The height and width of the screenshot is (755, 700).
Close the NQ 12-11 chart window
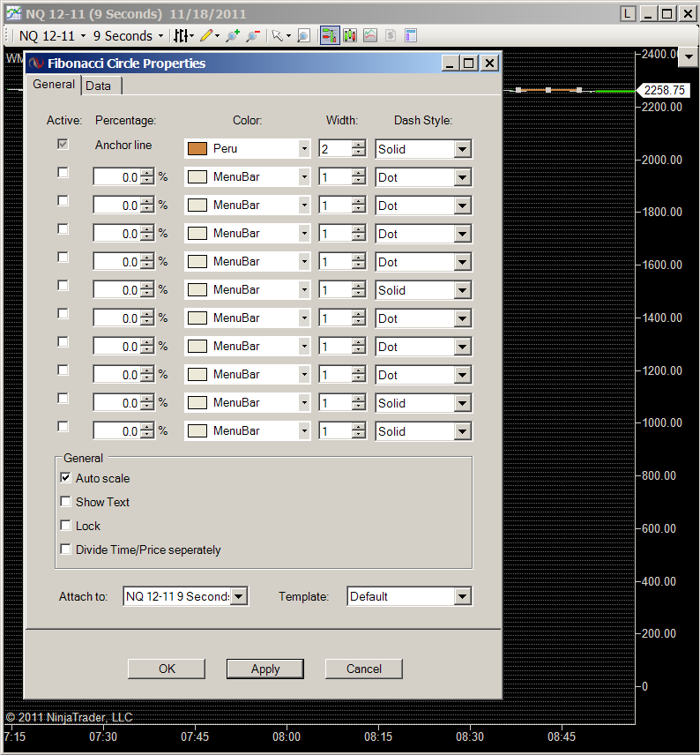point(688,13)
